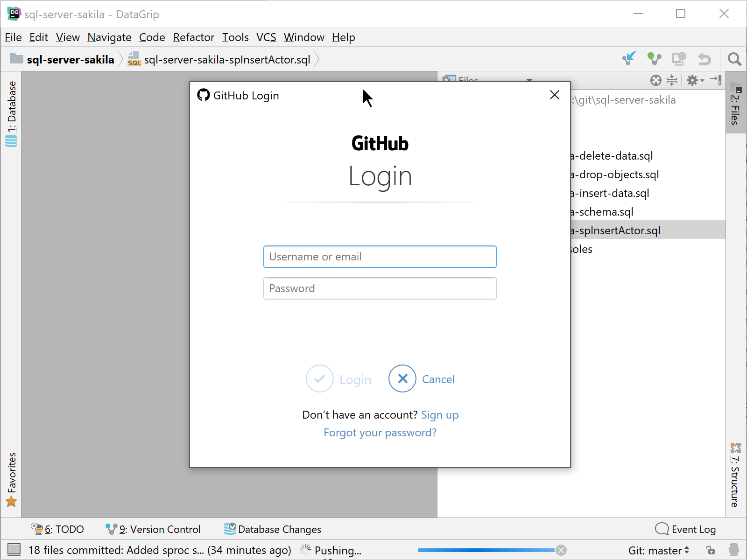Click the Pushing progress bar
This screenshot has width=747, height=560.
[486, 550]
